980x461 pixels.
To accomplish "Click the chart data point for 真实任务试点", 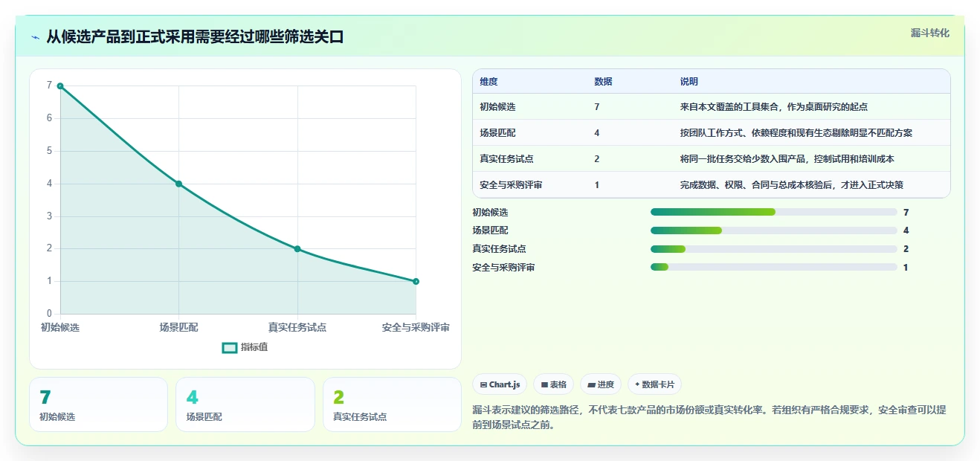I will tap(297, 249).
